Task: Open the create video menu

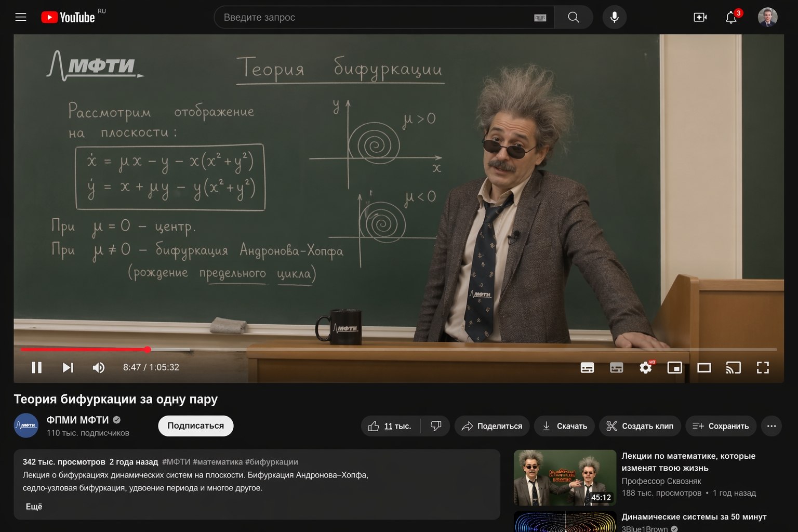Action: pos(700,17)
